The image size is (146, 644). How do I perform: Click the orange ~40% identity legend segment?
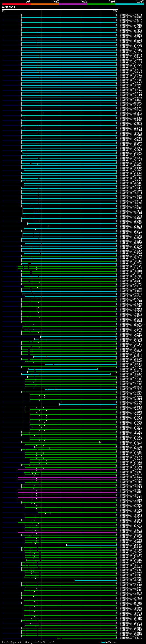[x=45, y=4]
